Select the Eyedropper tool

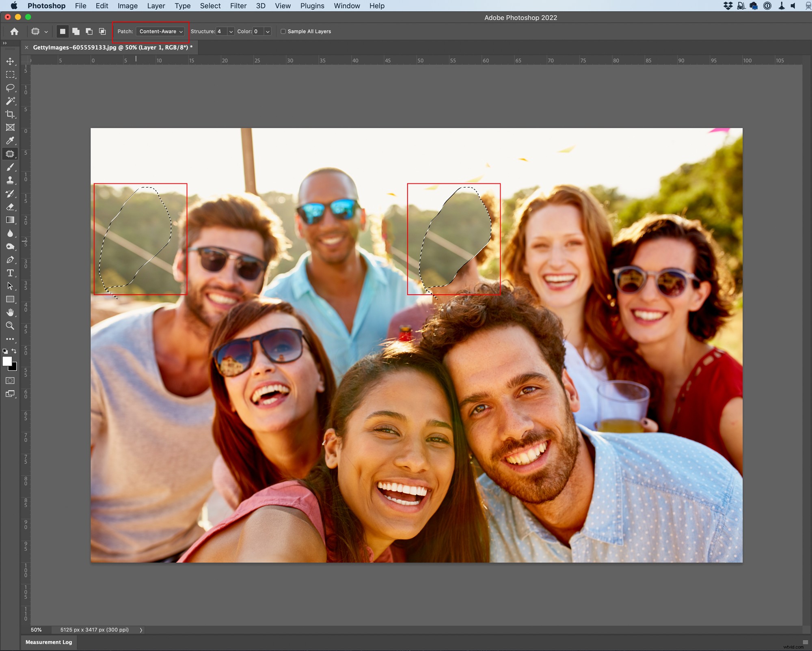[10, 141]
